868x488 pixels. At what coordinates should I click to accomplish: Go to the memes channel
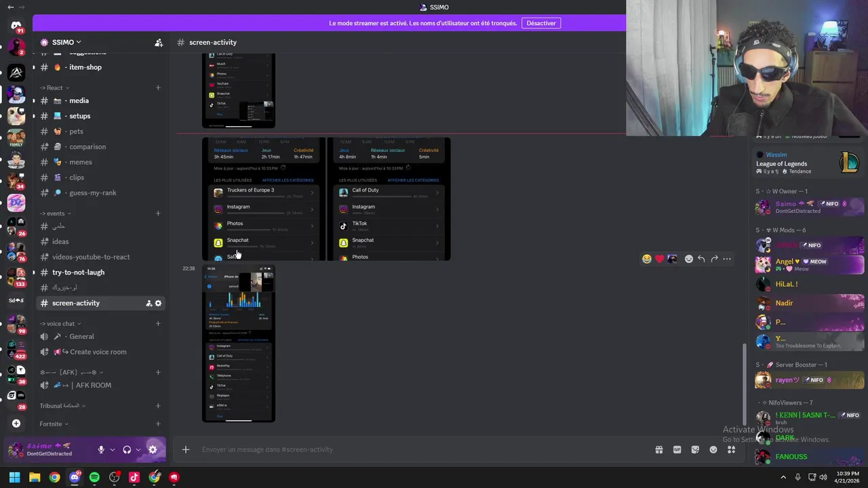[100, 162]
